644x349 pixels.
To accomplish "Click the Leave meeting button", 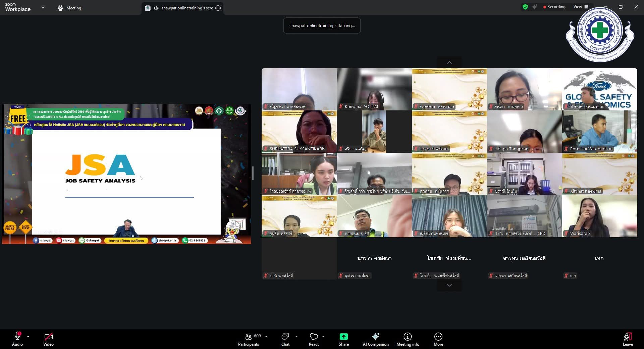I will pos(628,339).
